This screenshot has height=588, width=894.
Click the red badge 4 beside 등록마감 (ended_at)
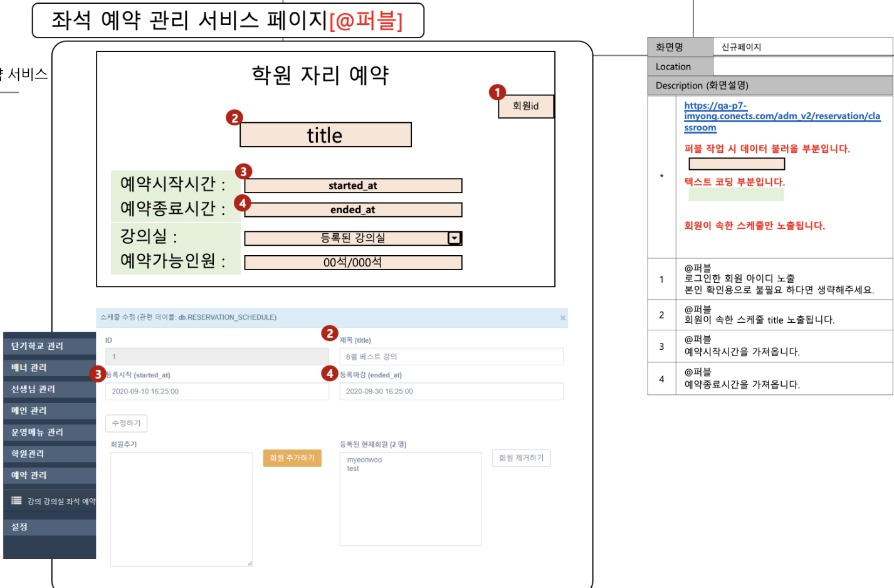[329, 373]
